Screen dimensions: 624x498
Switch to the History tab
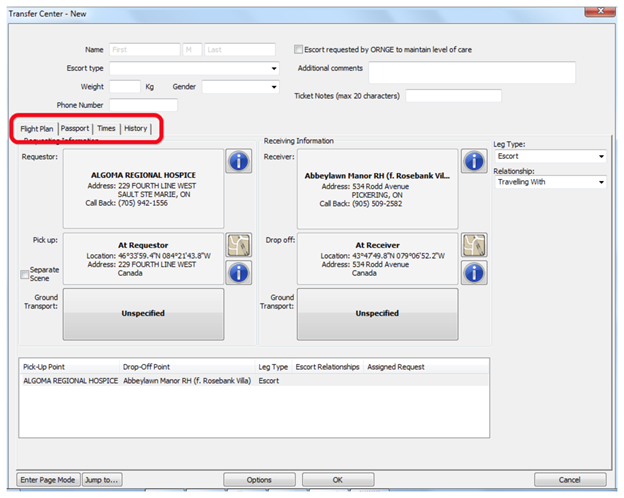[136, 129]
